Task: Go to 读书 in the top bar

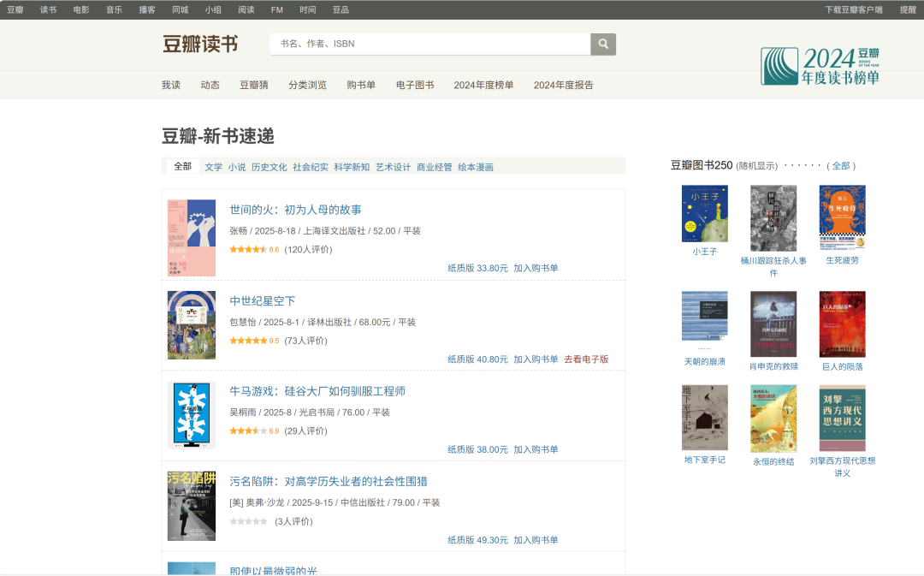Action: 48,9
